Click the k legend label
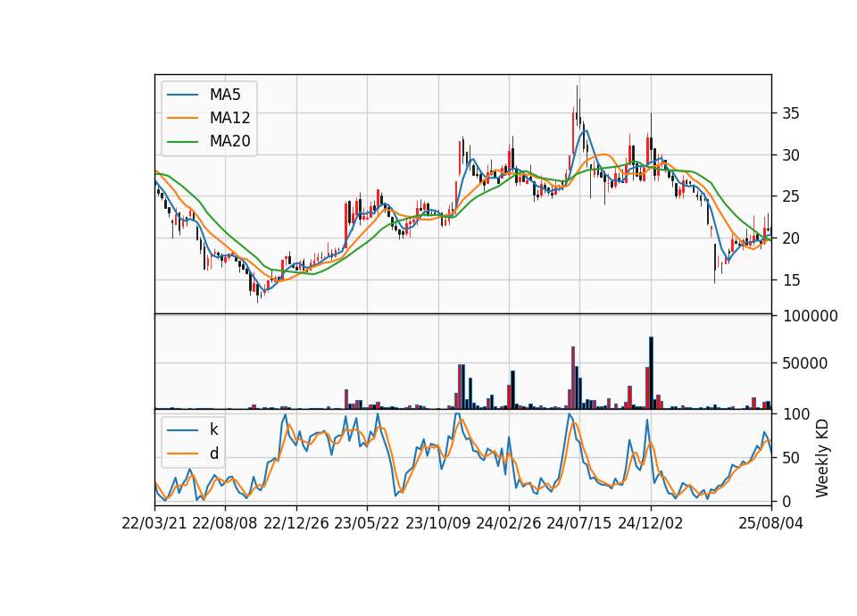857x616 pixels. coord(213,429)
